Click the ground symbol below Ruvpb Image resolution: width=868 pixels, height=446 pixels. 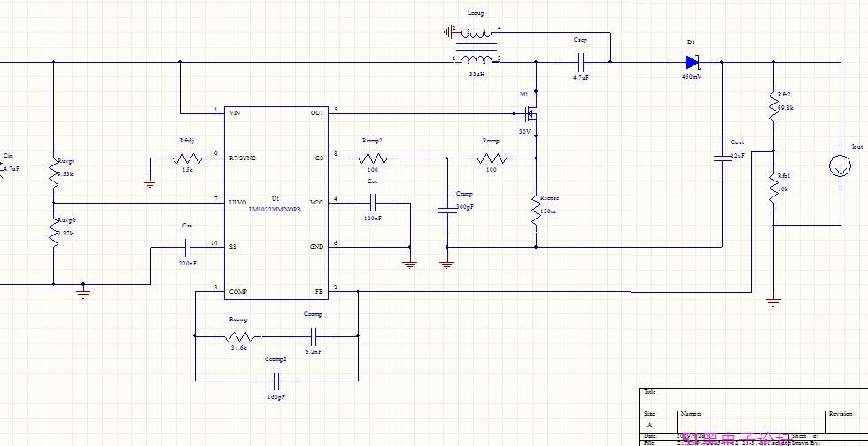83,295
